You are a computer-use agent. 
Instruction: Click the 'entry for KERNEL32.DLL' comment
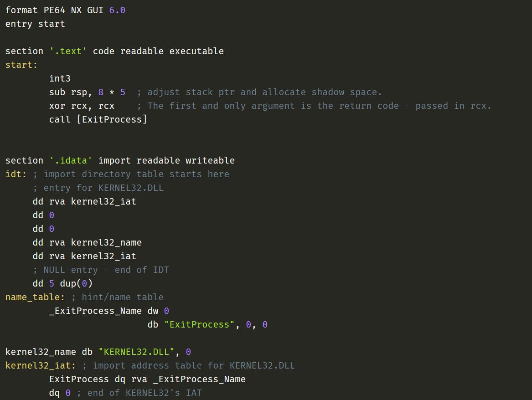(98, 188)
